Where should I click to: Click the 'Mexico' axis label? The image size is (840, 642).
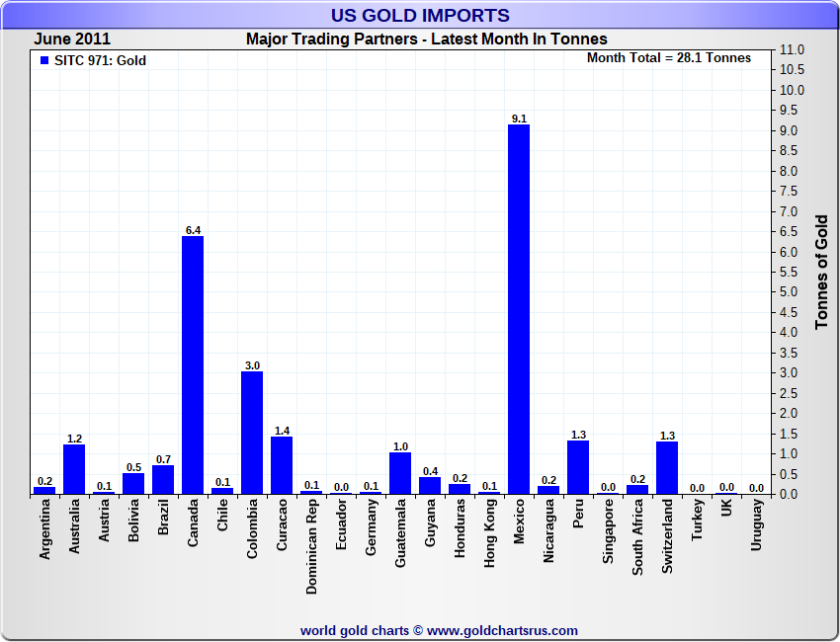click(x=519, y=522)
